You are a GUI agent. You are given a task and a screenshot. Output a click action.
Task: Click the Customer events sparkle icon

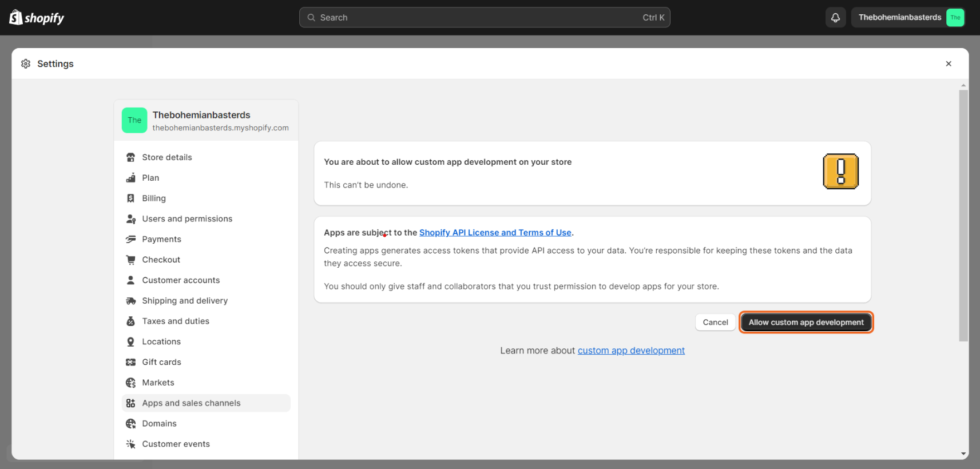point(130,444)
